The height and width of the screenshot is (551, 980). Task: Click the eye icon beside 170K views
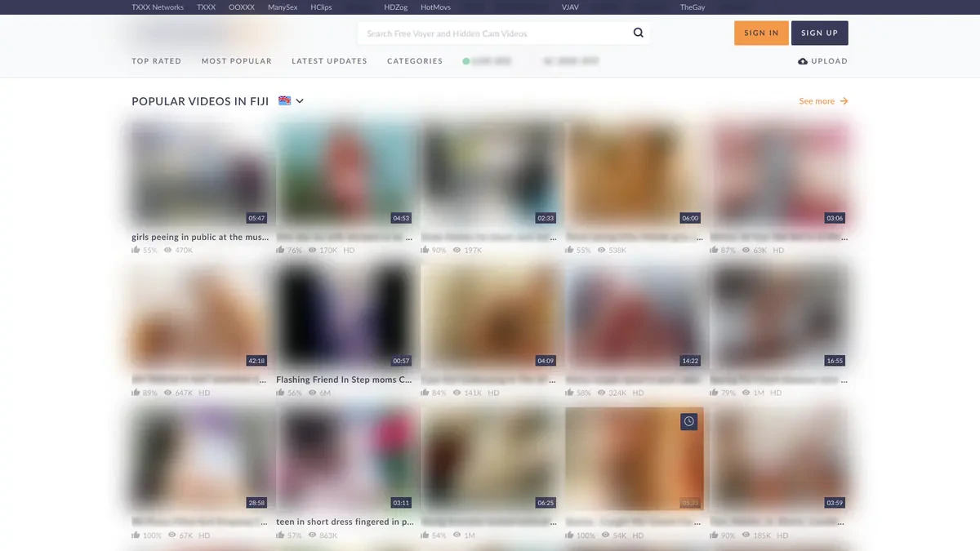point(313,250)
